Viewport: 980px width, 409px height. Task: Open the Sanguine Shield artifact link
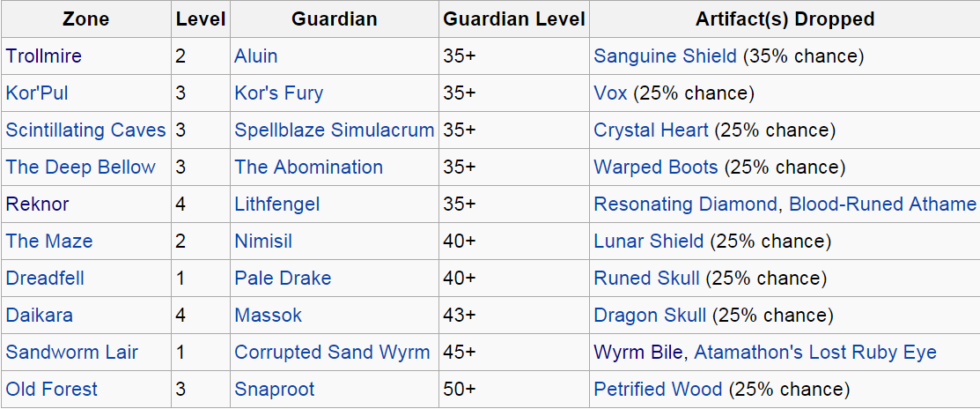point(665,56)
